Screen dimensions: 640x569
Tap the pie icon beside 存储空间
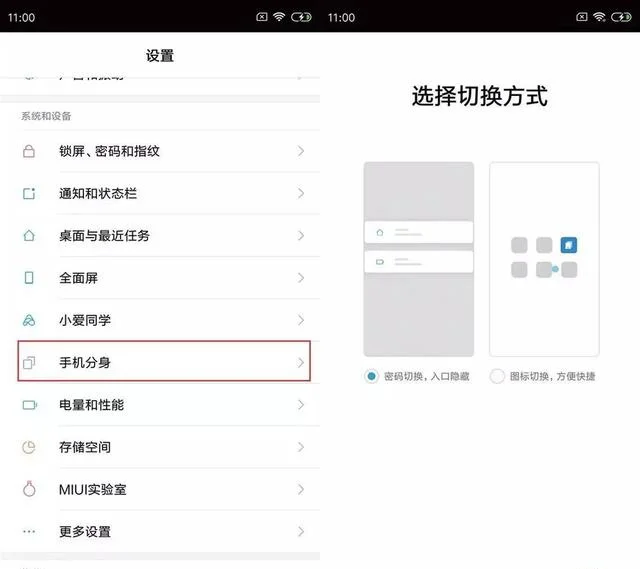pyautogui.click(x=29, y=447)
